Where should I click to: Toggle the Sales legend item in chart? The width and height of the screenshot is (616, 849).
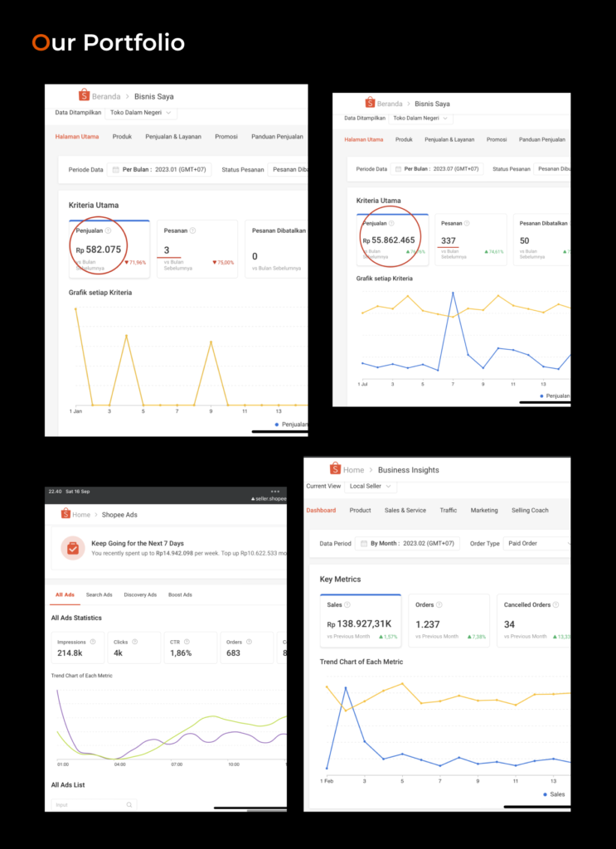coord(554,794)
